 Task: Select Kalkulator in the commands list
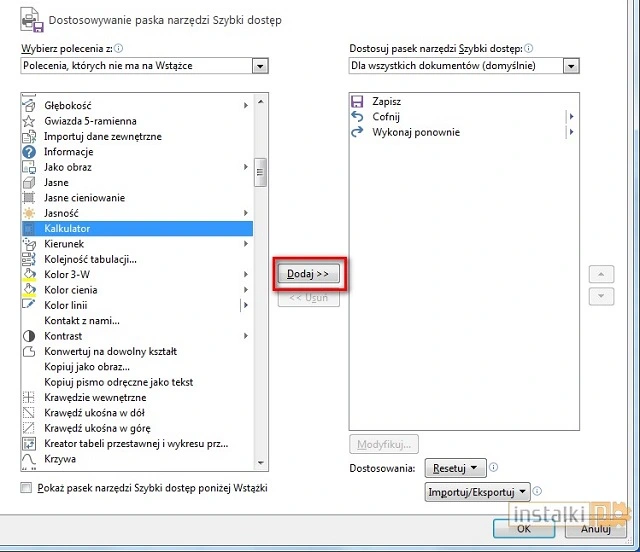(67, 229)
